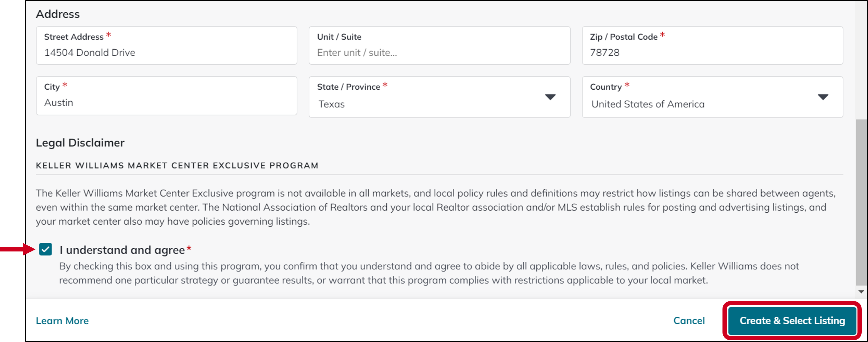
Task: Re-enable the agreement confirmation checkbox
Action: (45, 250)
